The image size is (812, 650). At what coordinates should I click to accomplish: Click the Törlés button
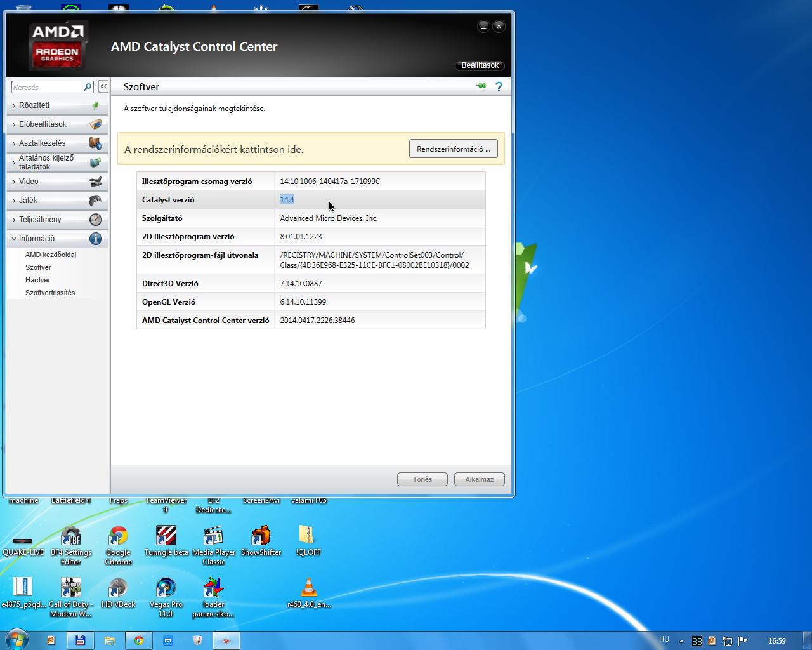tap(422, 479)
